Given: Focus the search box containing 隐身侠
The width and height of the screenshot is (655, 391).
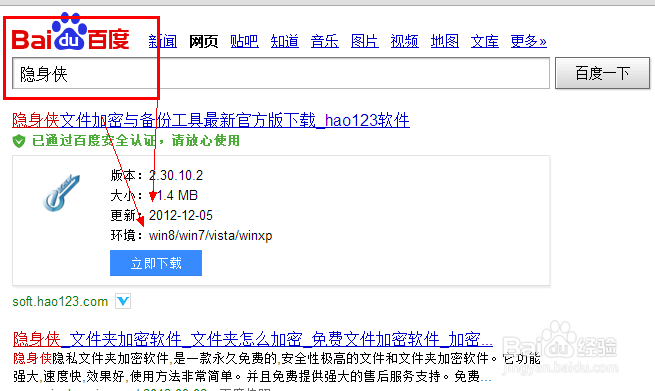Looking at the screenshot, I should coord(281,74).
